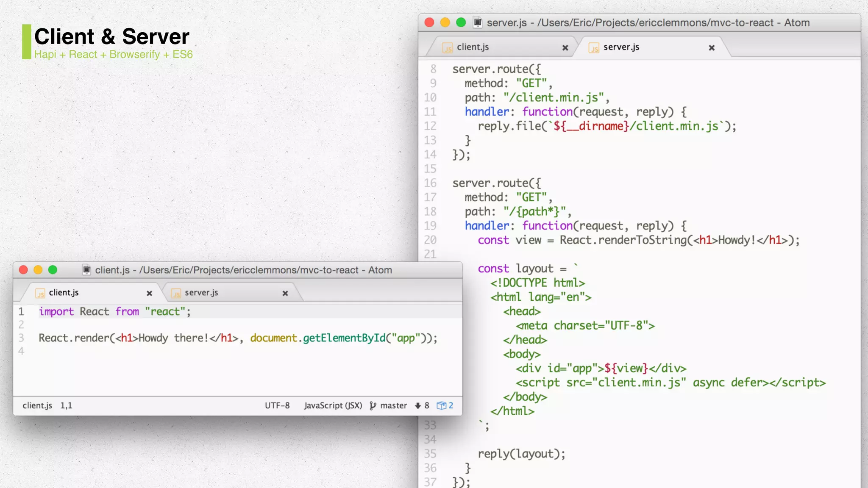Click 'Client & Server' slide heading
868x488 pixels.
112,36
